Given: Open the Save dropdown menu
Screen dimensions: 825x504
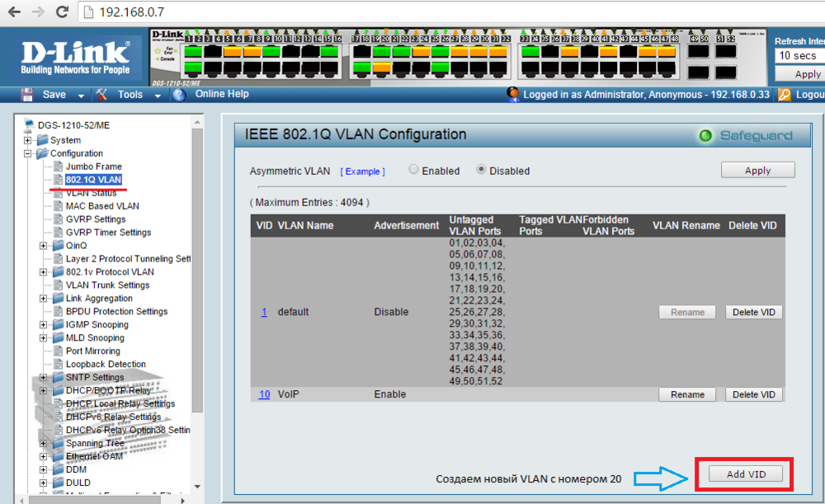Looking at the screenshot, I should tap(81, 96).
